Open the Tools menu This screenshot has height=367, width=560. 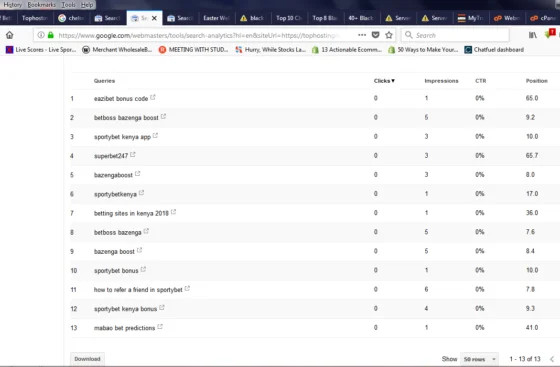[68, 5]
